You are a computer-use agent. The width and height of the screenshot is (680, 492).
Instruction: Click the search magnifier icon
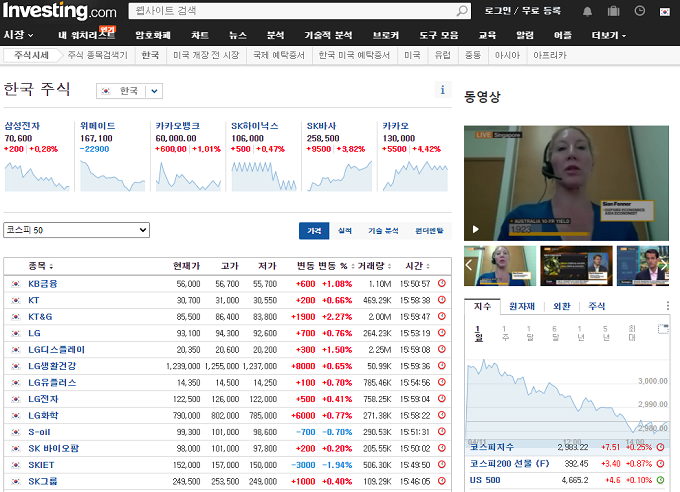462,11
